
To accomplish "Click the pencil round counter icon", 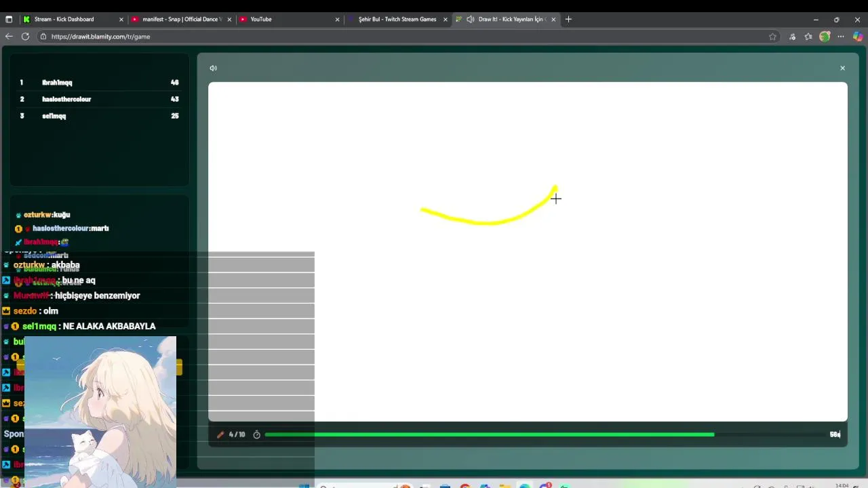I will pyautogui.click(x=220, y=434).
